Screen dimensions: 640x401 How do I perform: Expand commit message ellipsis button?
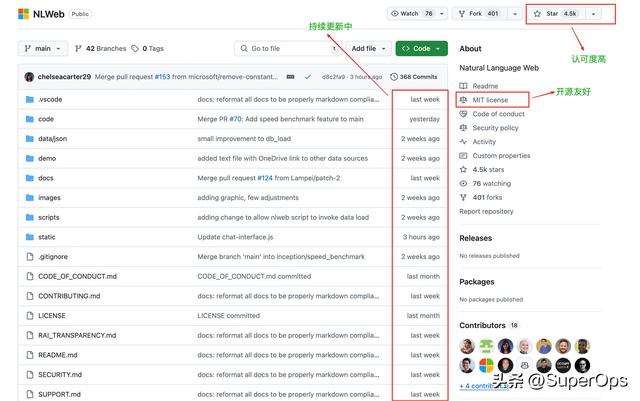[x=290, y=76]
